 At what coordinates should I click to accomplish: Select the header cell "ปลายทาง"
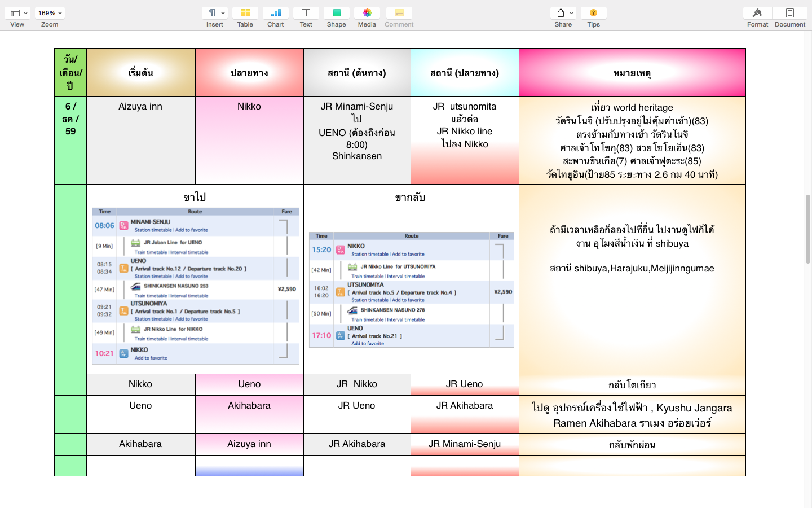(249, 72)
